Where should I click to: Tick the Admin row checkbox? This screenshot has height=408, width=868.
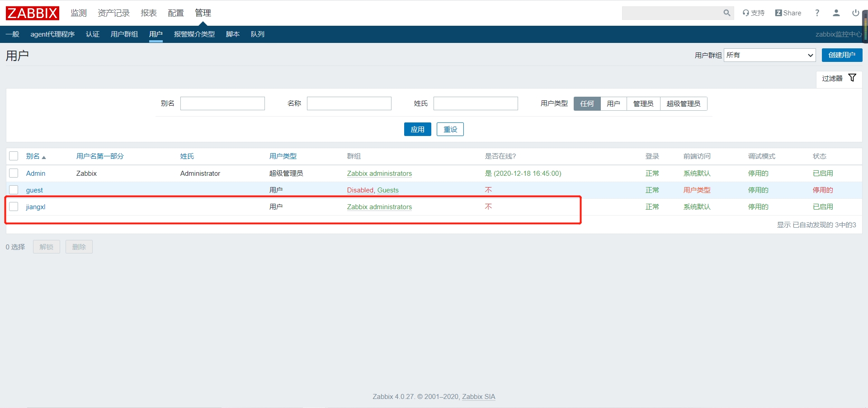[x=14, y=173]
